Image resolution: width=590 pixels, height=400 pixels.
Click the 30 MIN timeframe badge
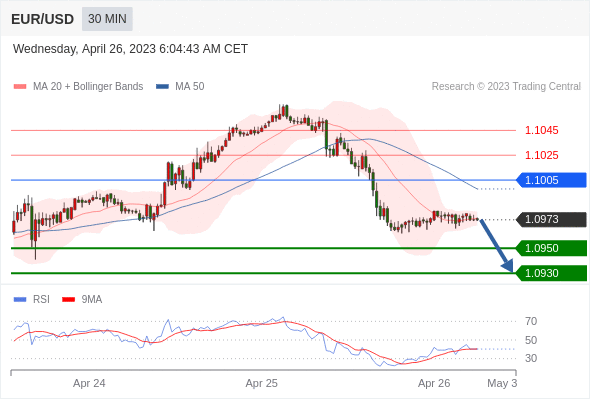click(107, 19)
